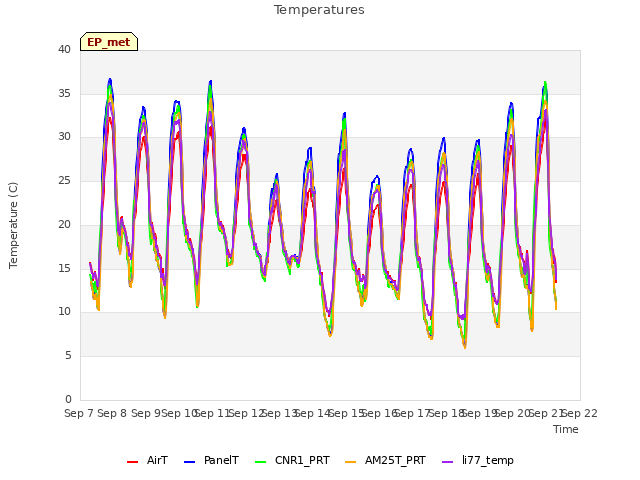Click the 15 y-axis tick label
This screenshot has height=480, width=640.
pyautogui.click(x=64, y=268)
